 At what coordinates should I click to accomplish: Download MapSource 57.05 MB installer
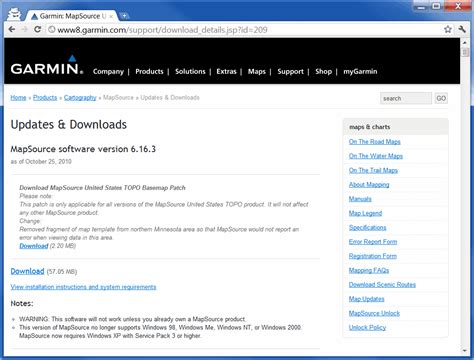coord(27,271)
